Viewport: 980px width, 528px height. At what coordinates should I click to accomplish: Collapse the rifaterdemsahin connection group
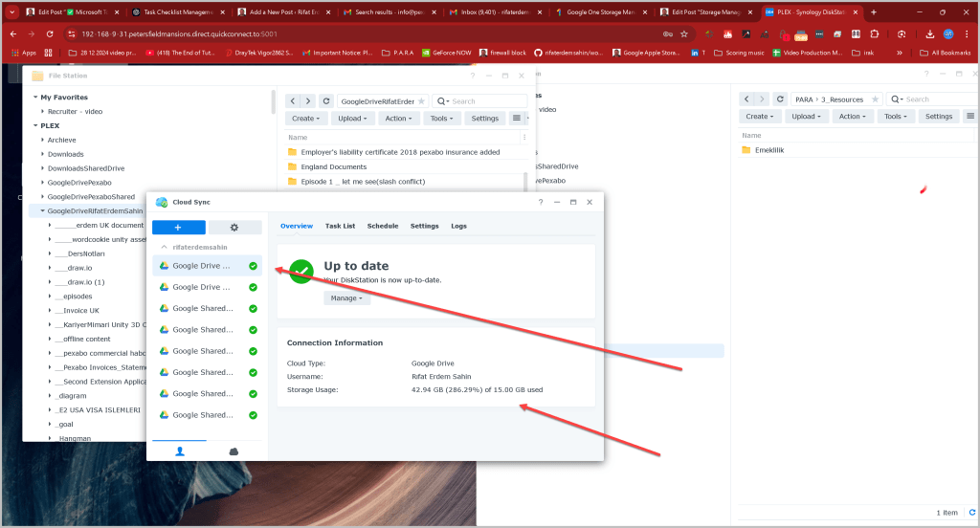(x=165, y=247)
